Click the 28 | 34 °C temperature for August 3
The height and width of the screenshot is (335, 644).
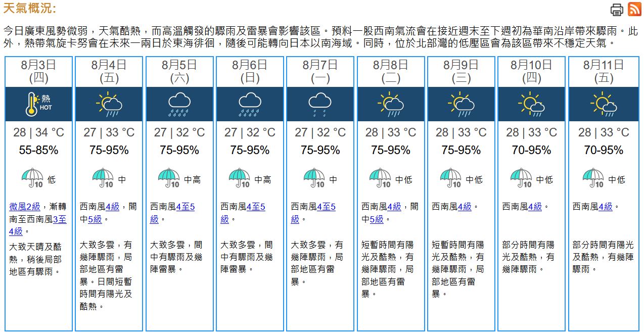pos(38,132)
